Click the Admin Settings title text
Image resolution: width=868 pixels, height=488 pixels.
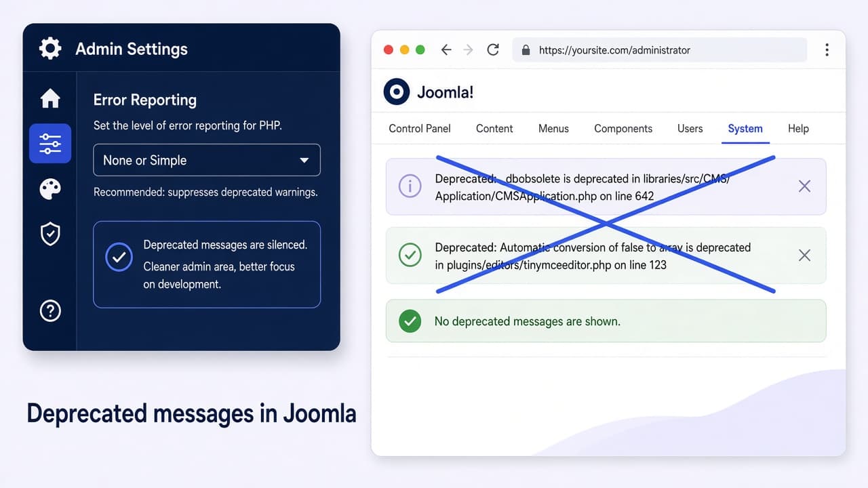pos(131,49)
